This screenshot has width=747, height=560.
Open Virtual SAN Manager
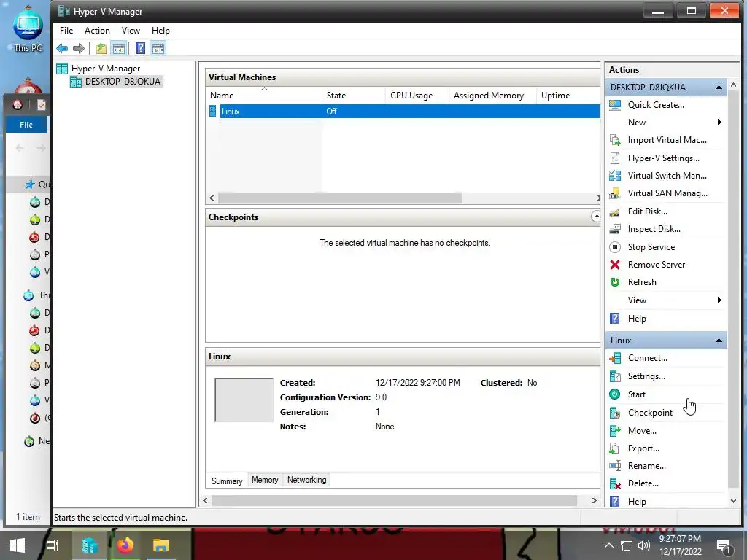(x=667, y=193)
